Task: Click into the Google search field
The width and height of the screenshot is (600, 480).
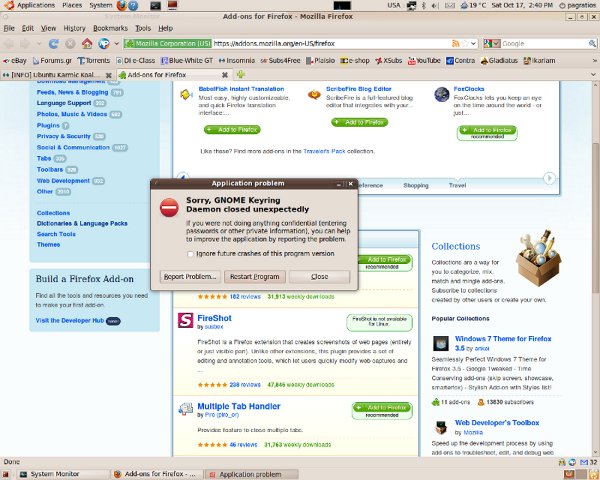Action: (543, 44)
